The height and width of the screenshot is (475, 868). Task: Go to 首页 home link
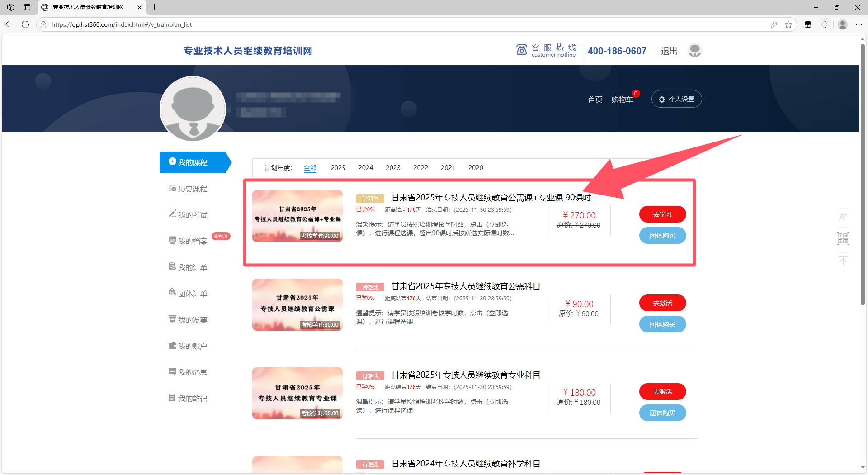pos(595,100)
